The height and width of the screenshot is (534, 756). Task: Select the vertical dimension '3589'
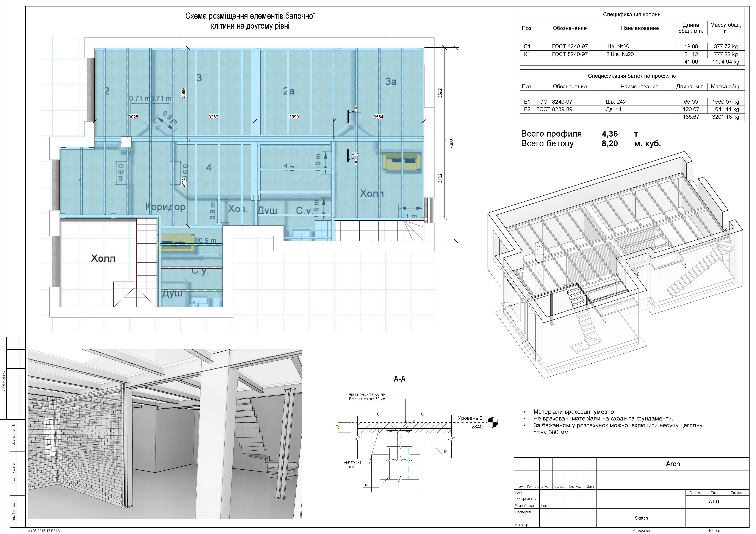coord(183,93)
